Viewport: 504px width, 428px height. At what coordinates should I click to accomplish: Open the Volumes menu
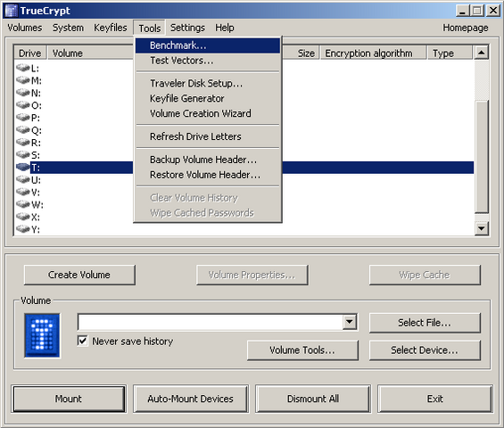click(25, 28)
